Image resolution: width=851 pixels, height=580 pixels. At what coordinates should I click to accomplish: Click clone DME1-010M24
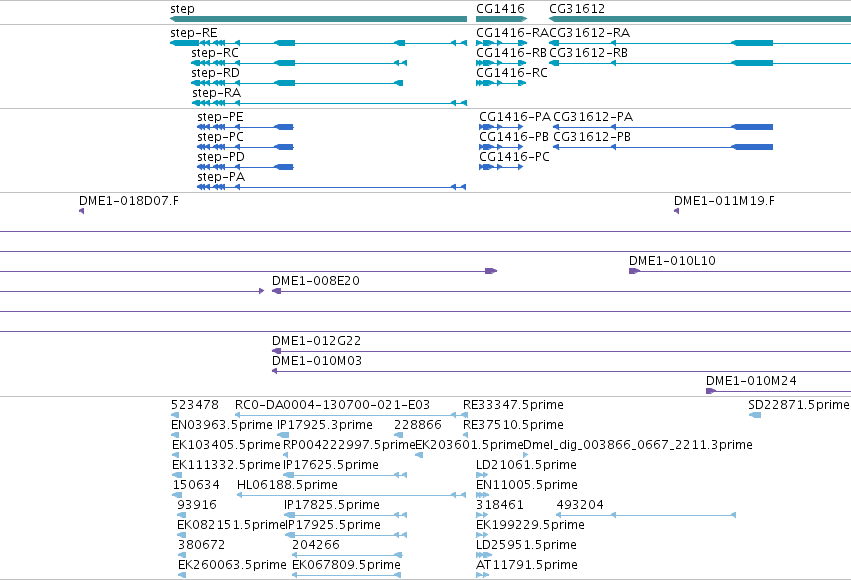(x=751, y=381)
